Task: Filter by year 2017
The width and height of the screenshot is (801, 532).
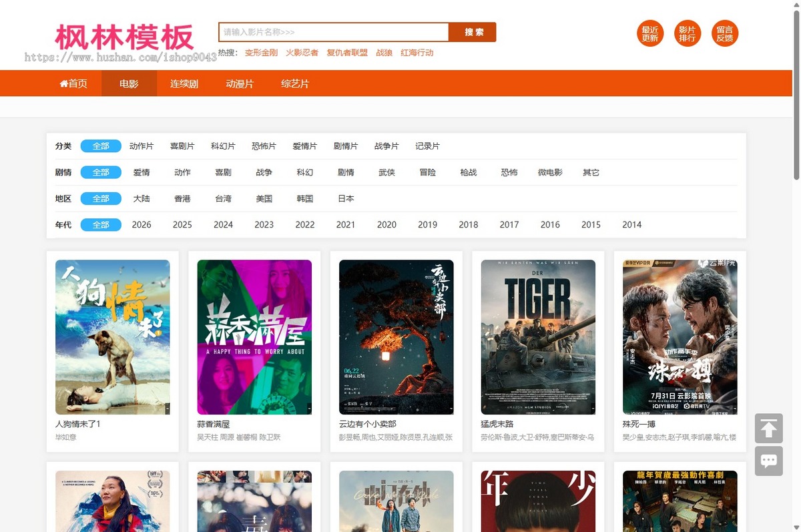Action: point(509,225)
